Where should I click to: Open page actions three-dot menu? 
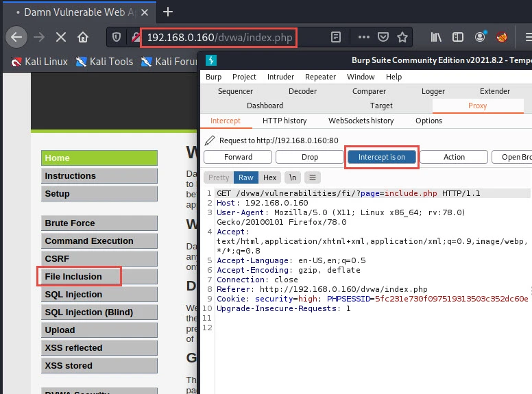[364, 37]
